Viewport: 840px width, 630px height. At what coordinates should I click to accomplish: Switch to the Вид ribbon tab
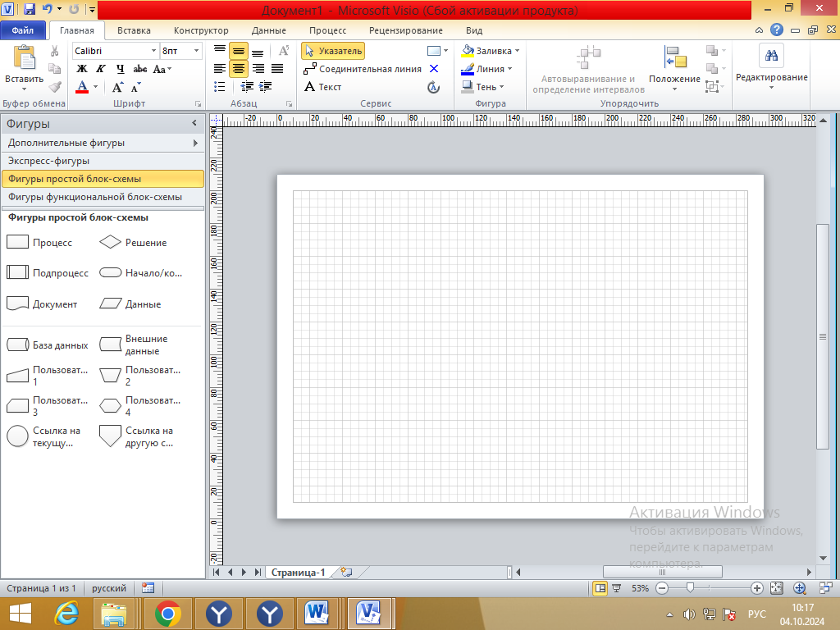click(x=474, y=30)
